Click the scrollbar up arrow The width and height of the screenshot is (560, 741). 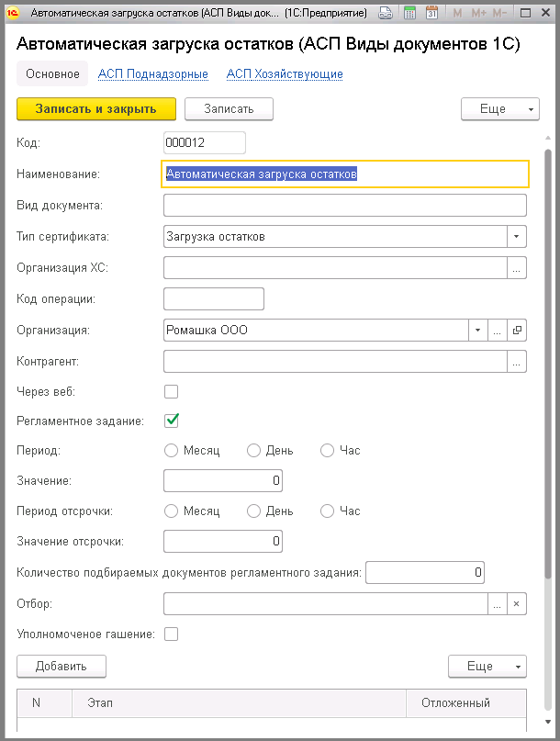pos(548,138)
